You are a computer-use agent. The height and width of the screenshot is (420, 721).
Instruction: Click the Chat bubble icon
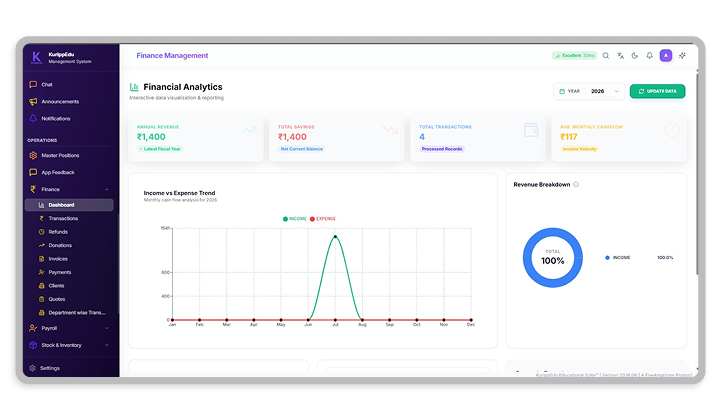[x=33, y=85]
